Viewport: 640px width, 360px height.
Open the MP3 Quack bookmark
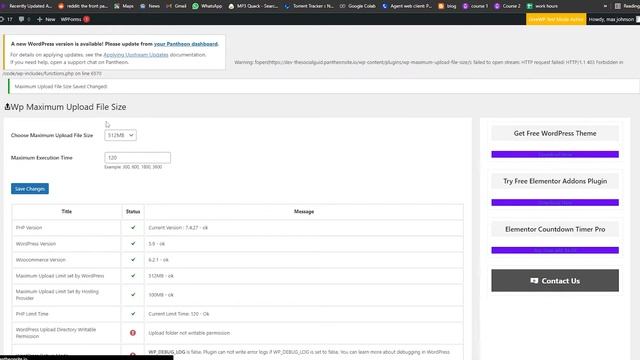[x=253, y=6]
